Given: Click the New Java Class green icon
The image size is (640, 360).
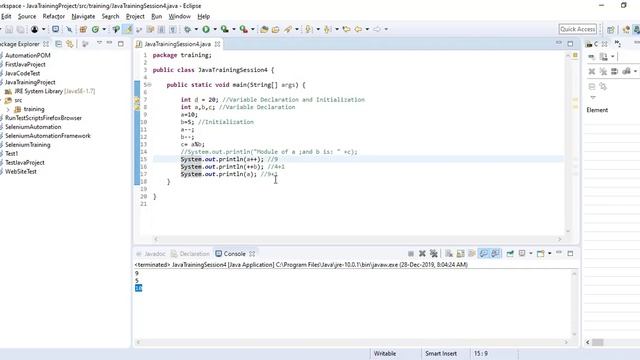Looking at the screenshot, I should coord(95,29).
